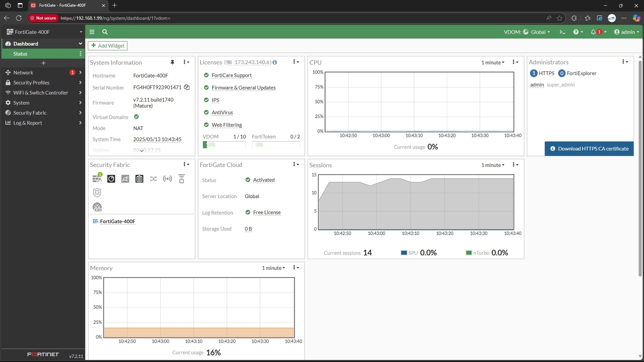
Task: Toggle the SPU series in Sessions legend
Action: click(404, 253)
